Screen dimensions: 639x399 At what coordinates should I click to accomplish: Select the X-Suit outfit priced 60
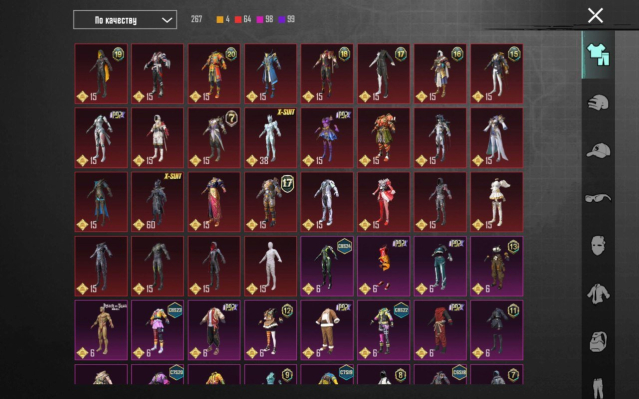click(157, 202)
